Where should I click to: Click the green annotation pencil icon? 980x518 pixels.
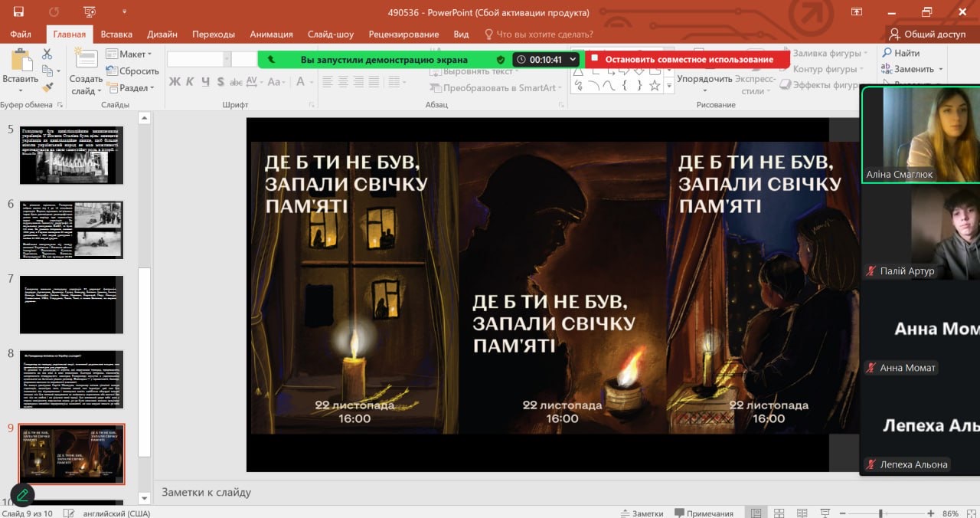[22, 495]
